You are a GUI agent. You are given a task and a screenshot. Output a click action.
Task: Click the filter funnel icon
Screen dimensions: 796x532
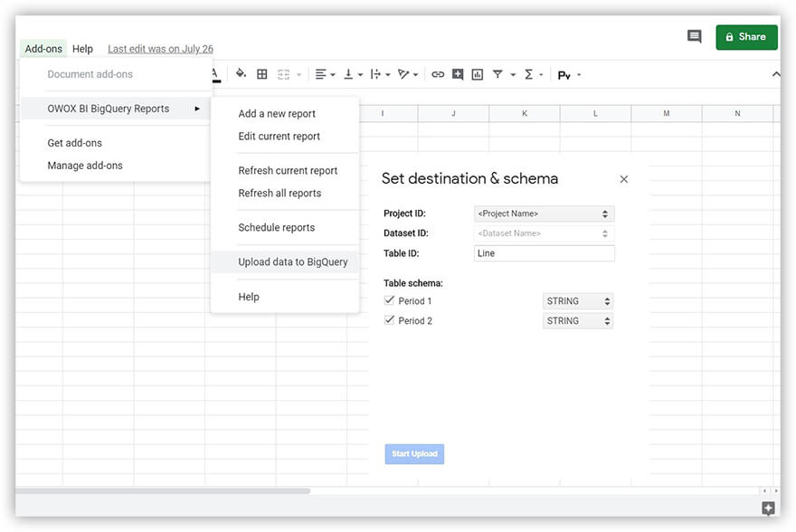click(x=497, y=74)
